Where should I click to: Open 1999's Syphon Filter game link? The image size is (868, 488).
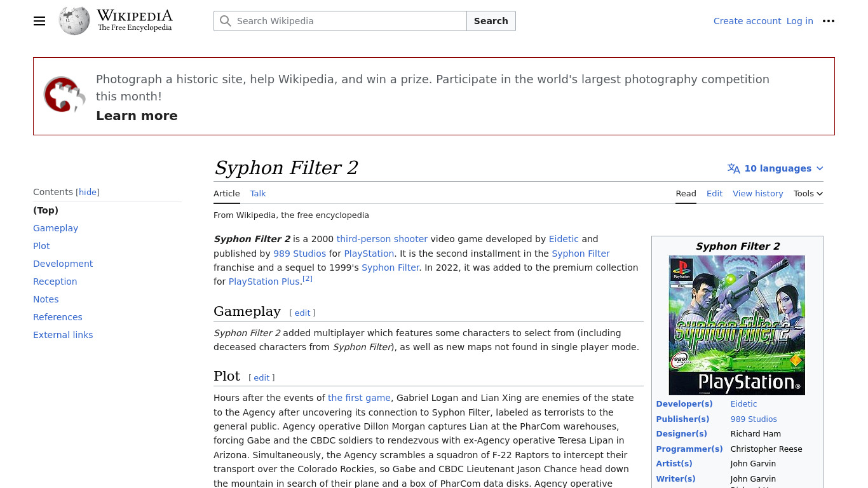tap(390, 268)
